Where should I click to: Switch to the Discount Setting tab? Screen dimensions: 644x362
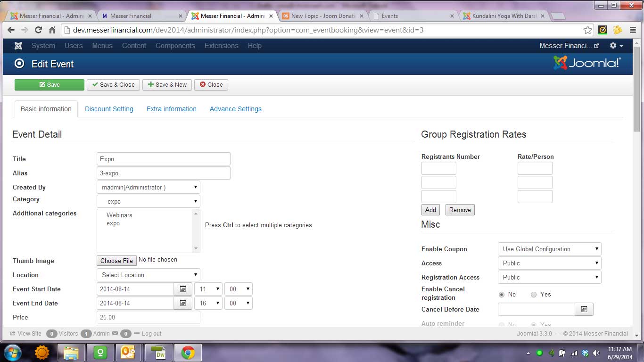click(x=109, y=109)
